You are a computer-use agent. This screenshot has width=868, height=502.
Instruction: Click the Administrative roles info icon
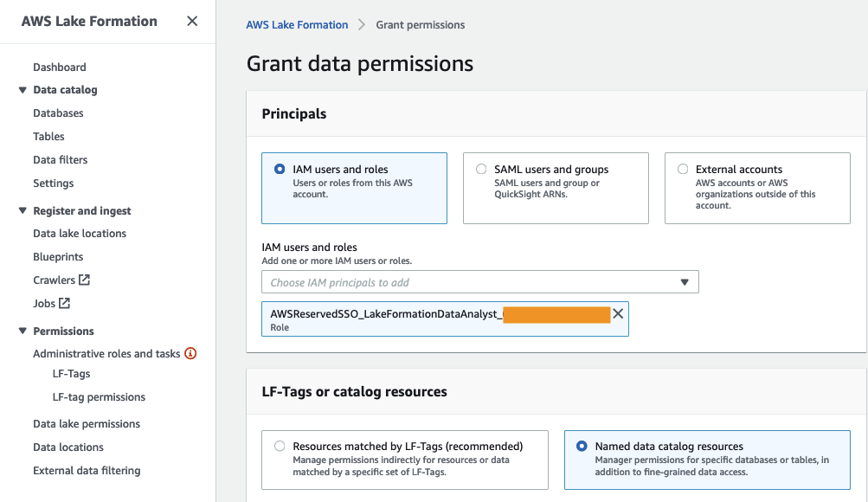tap(190, 353)
